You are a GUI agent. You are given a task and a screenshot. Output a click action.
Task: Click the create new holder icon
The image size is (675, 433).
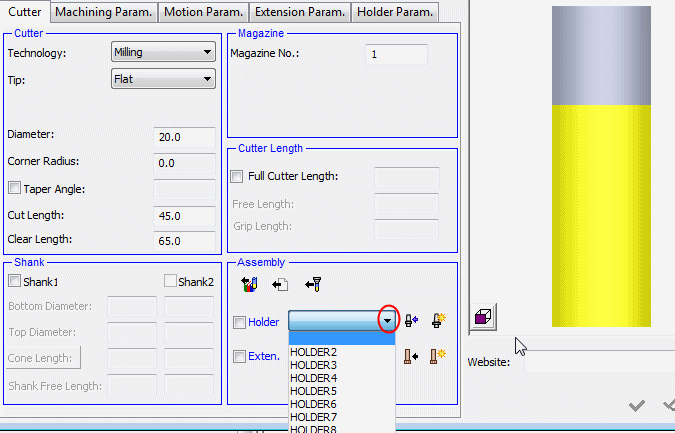pos(437,321)
